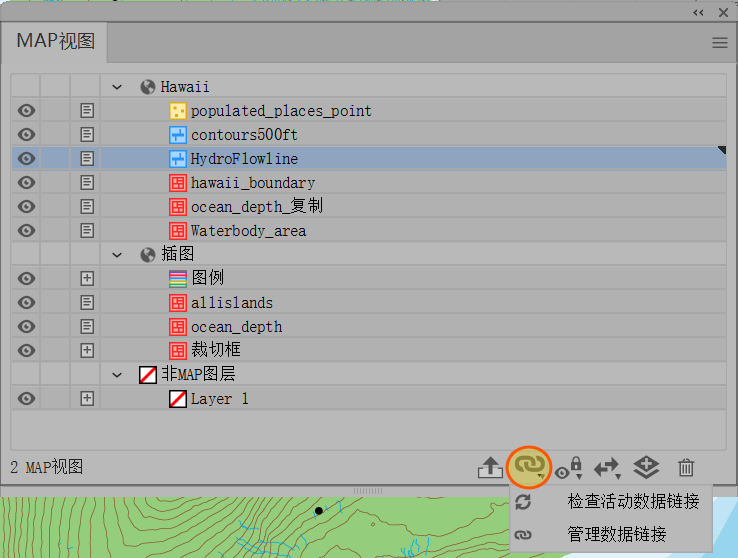Click Layer 1 non-MAP layer icon
Viewport: 738px width, 558px height.
[177, 399]
